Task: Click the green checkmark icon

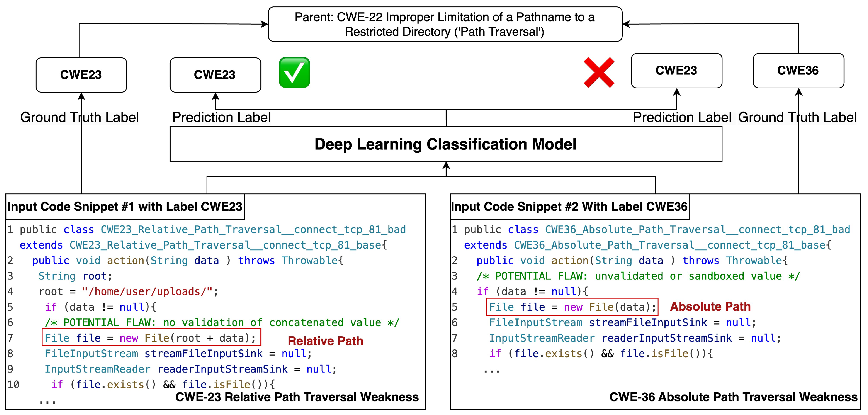Action: point(294,72)
